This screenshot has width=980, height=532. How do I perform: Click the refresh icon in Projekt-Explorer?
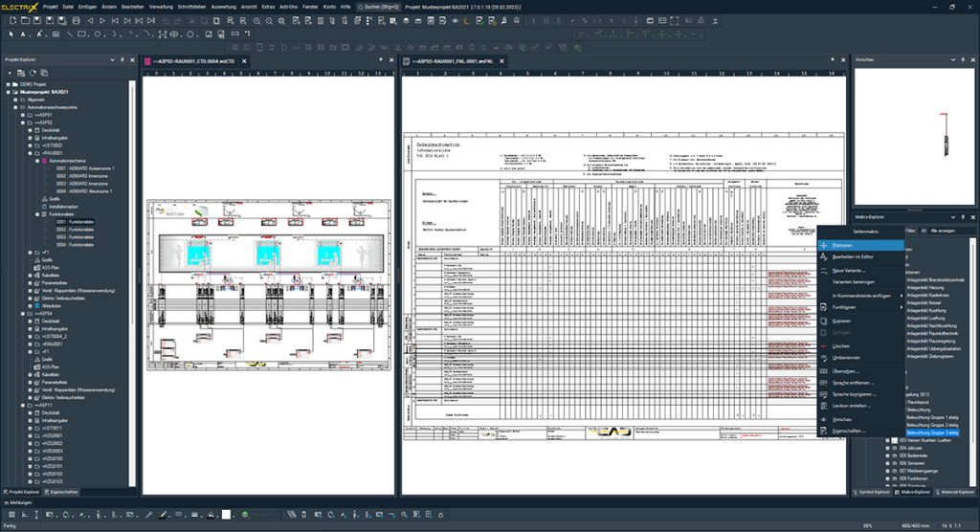[x=32, y=73]
